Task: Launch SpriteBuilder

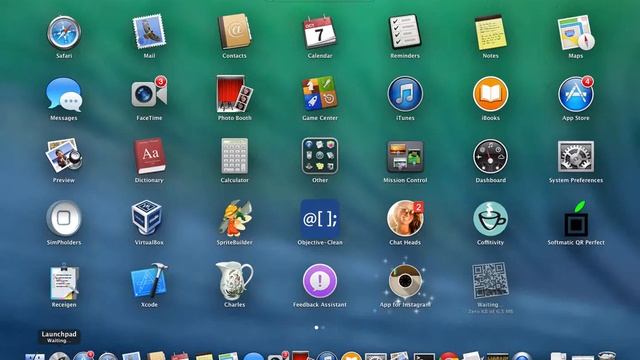Action: click(235, 218)
